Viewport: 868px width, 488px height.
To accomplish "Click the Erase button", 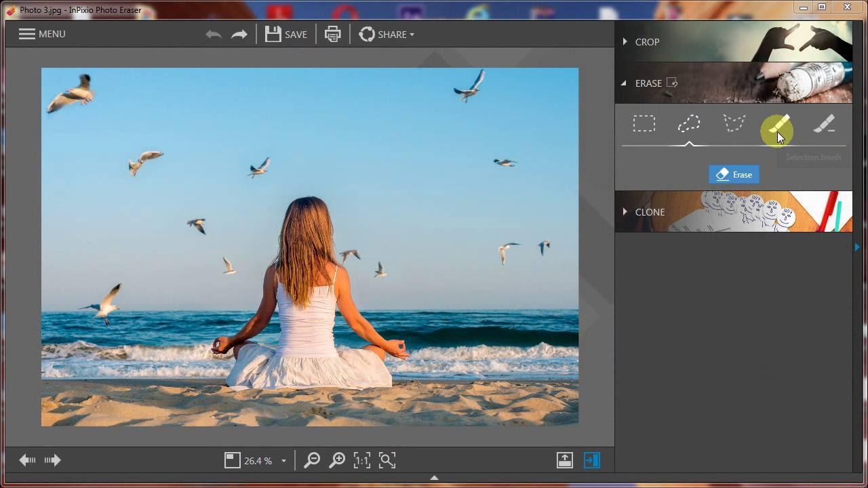I will (734, 174).
